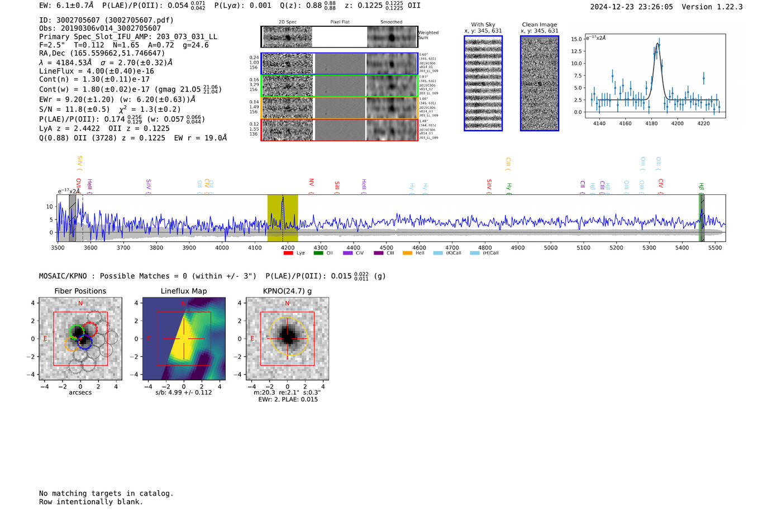Select the Weighted Sum smoothed spectrum panel
782x532 pixels.
[x=392, y=37]
